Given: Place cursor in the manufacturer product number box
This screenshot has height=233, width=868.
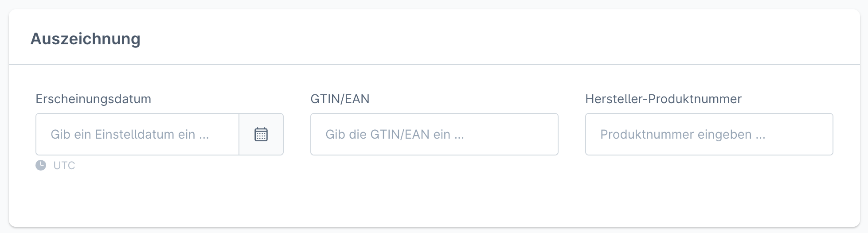Looking at the screenshot, I should pos(709,134).
